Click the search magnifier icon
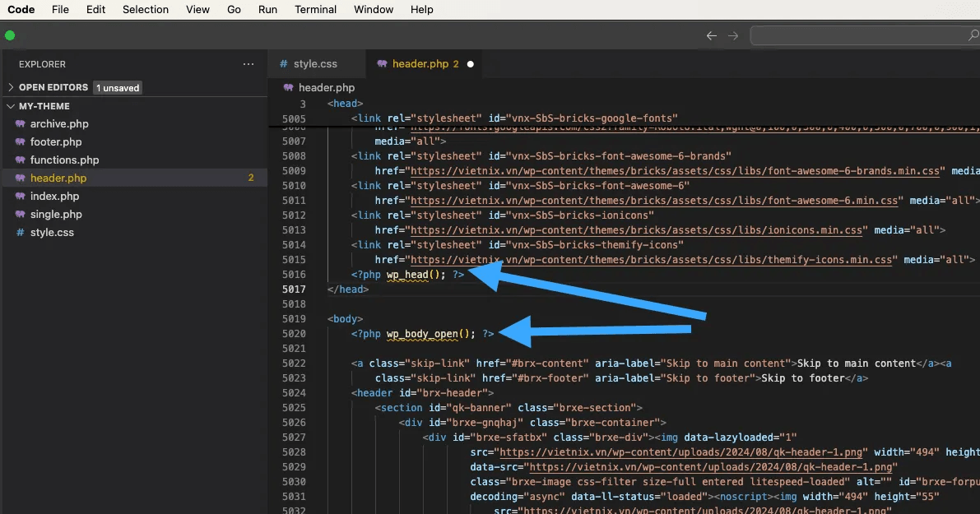Viewport: 980px width, 514px height. point(973,35)
